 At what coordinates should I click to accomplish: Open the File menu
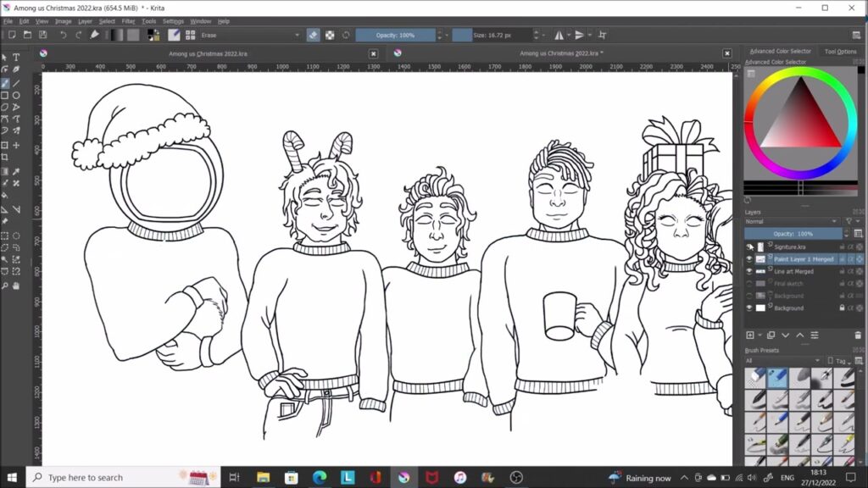pos(8,21)
